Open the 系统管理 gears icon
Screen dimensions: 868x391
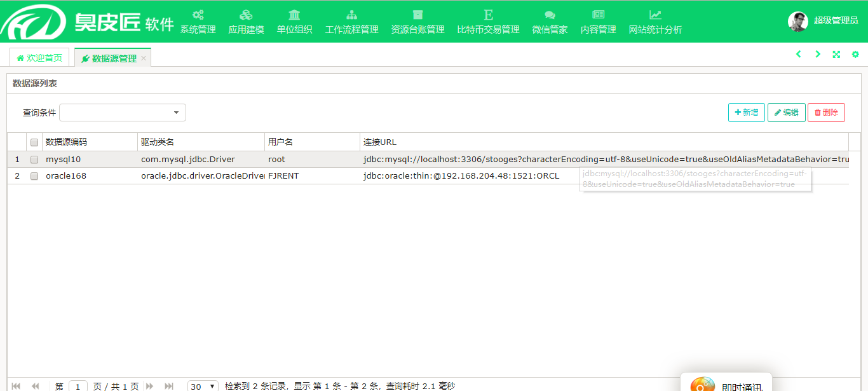[198, 15]
